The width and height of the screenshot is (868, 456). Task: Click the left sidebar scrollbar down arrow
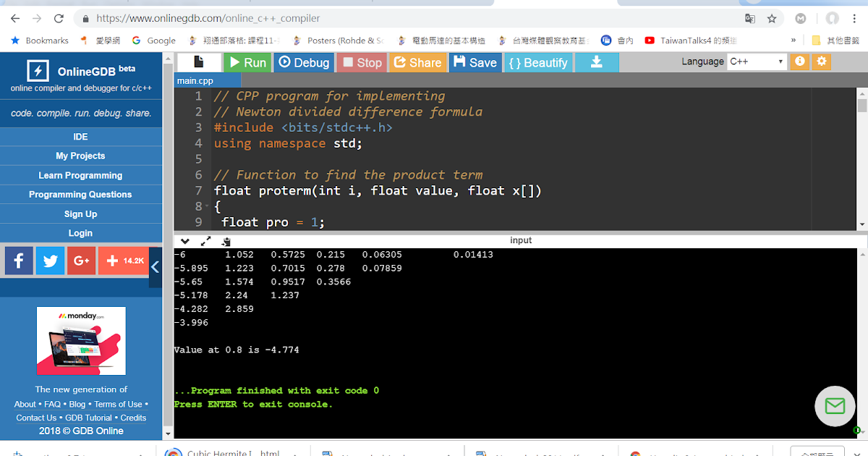point(168,434)
